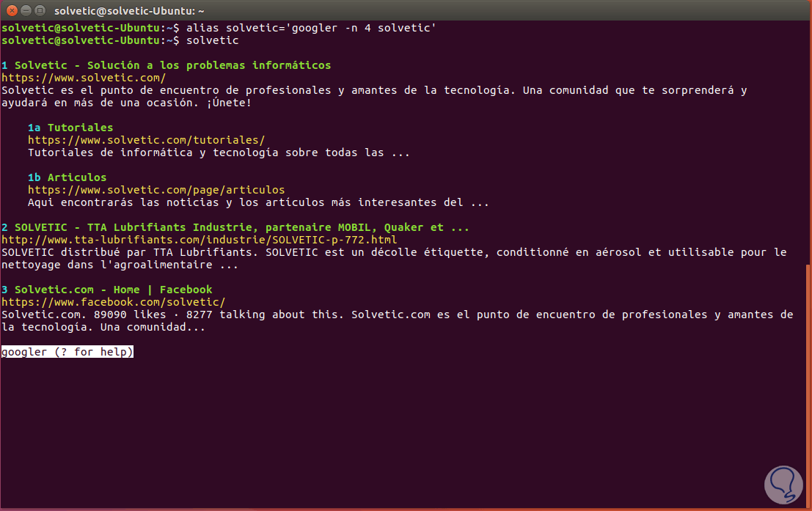
Task: Open link https://www.facebook.com/solvetic/
Action: pos(113,302)
